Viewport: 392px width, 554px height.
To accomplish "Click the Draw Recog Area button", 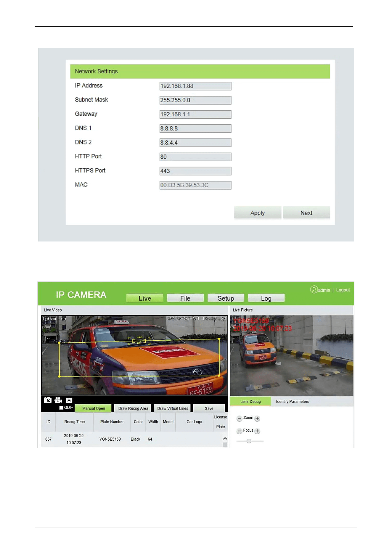I will (133, 408).
